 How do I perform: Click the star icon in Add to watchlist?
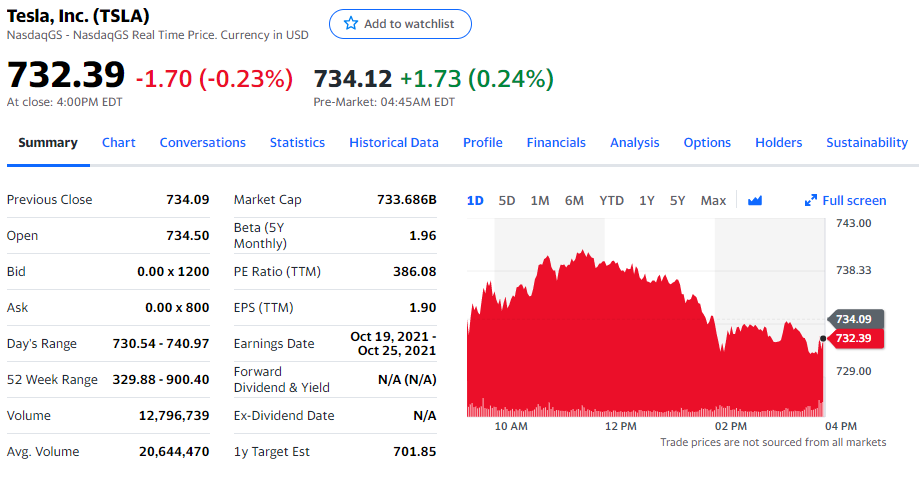[350, 23]
